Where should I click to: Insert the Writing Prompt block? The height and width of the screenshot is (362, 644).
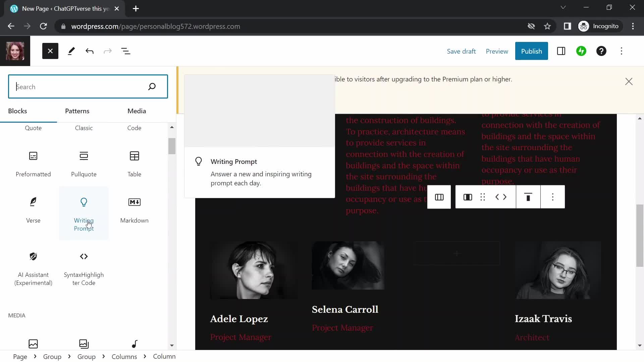84,213
